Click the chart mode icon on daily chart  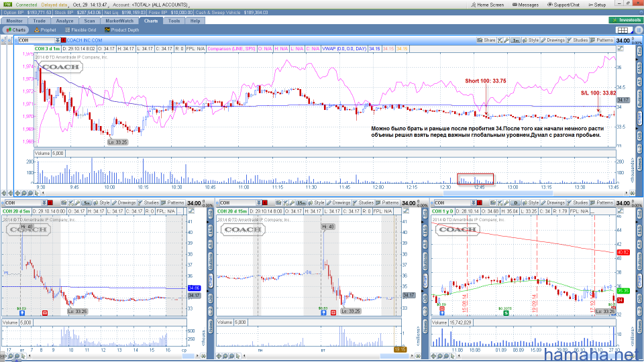(x=620, y=211)
